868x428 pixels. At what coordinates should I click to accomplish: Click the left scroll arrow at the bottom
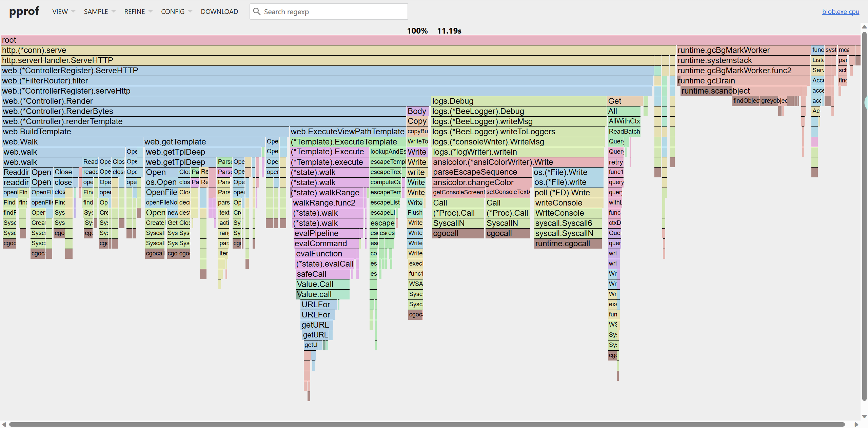click(4, 424)
